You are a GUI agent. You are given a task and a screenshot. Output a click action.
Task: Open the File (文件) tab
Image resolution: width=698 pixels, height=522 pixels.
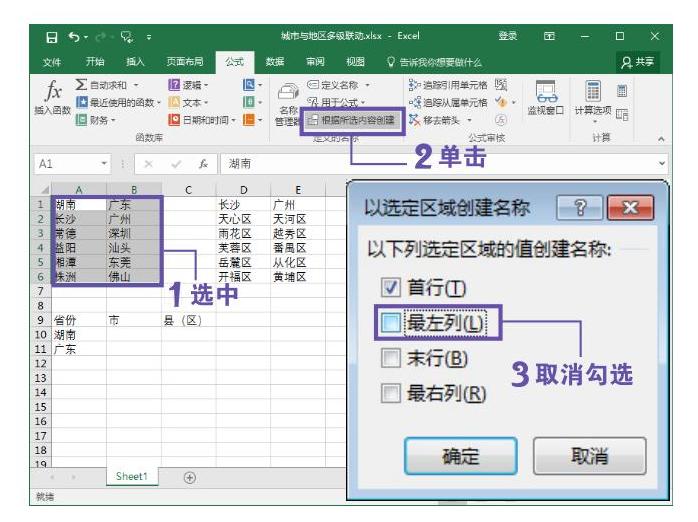pos(52,62)
